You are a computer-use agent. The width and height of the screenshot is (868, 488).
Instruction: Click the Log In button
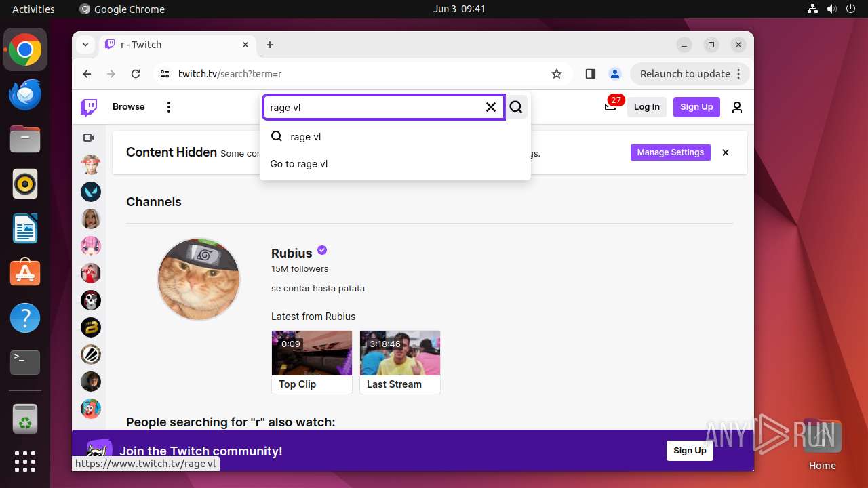click(647, 107)
